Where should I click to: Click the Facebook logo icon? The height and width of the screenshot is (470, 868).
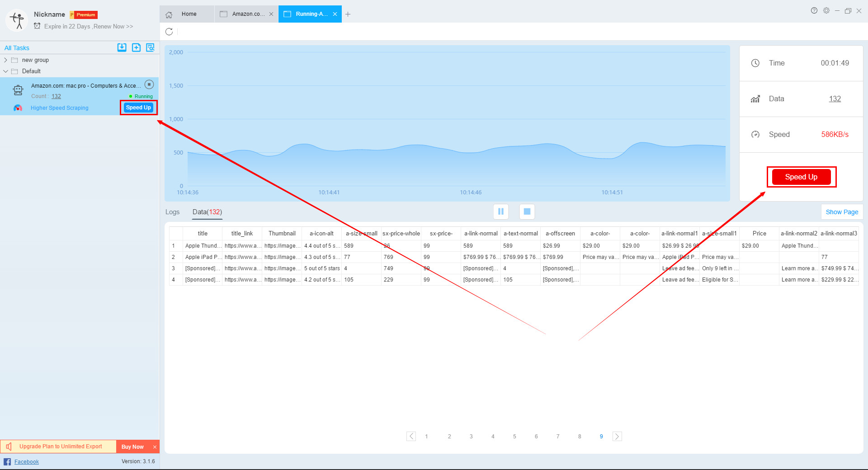tap(7, 461)
